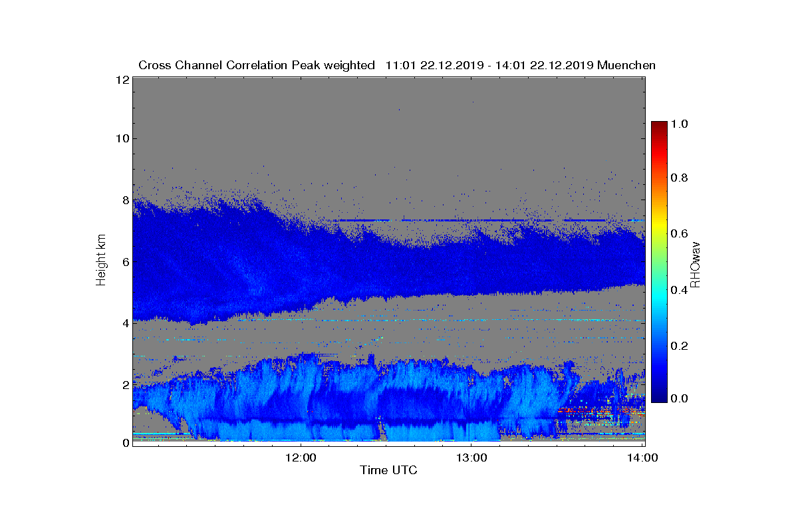Click the '13:00' time tick label
This screenshot has height=532, width=798.
471,458
